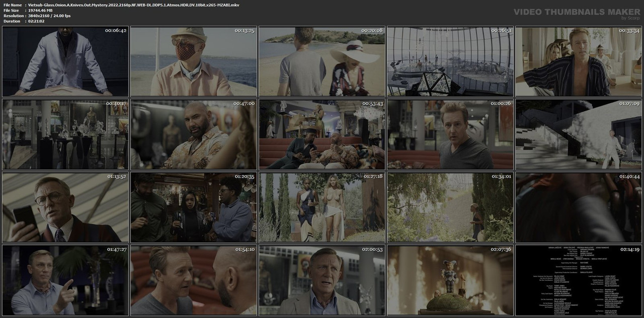Click the 'Duration' label

tap(12, 21)
